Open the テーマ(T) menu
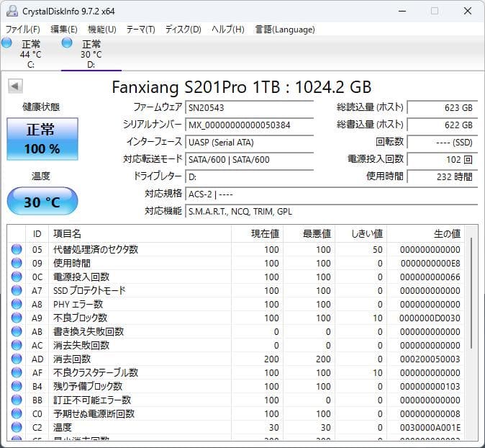Viewport: 485px width, 448px height. 141,30
